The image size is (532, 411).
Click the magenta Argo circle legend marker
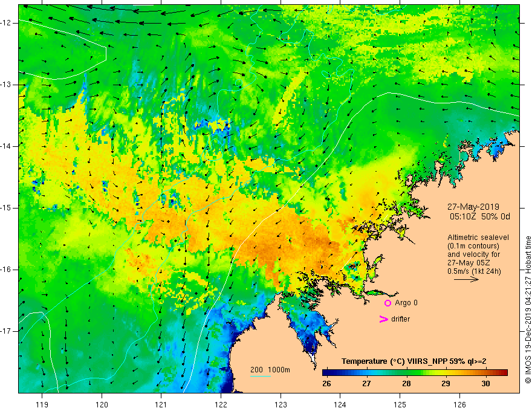tap(388, 303)
